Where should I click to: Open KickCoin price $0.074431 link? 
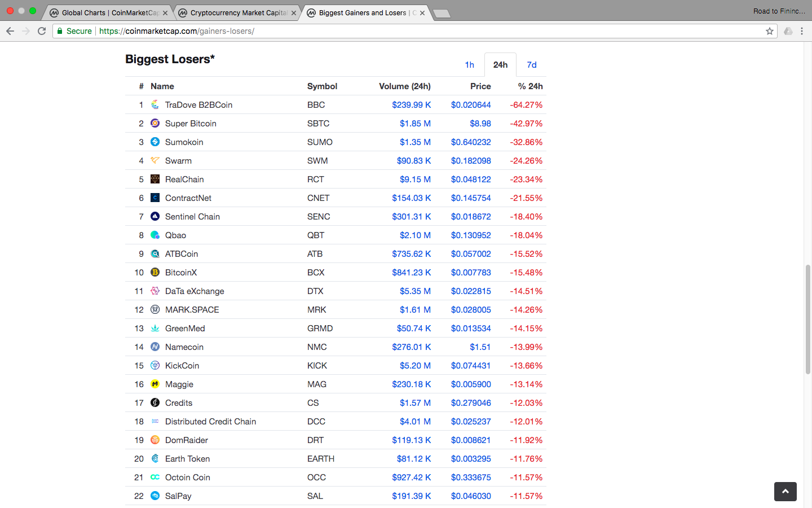pyautogui.click(x=471, y=365)
